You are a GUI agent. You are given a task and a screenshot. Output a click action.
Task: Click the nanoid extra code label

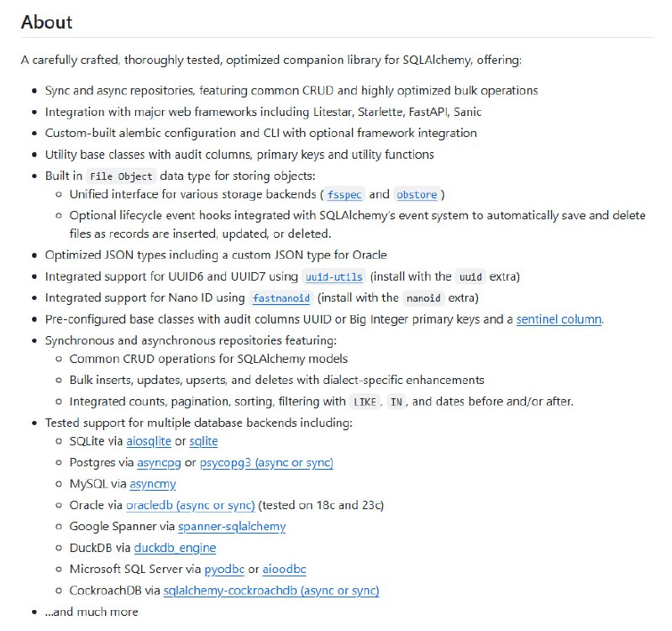[x=423, y=298]
